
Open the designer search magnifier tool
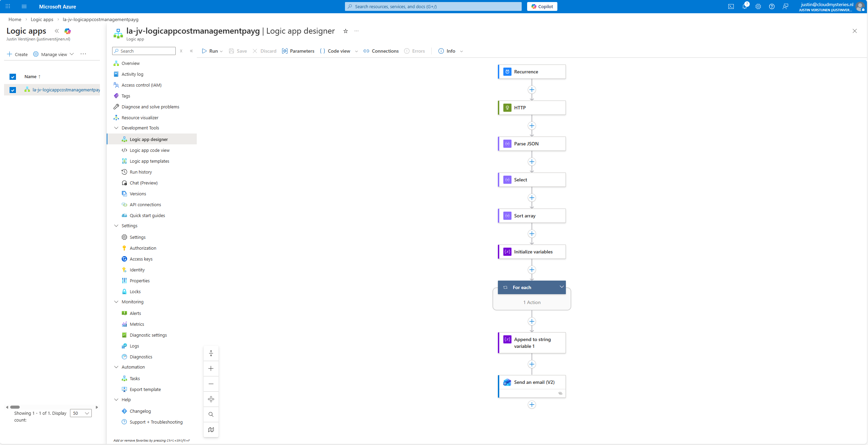211,414
